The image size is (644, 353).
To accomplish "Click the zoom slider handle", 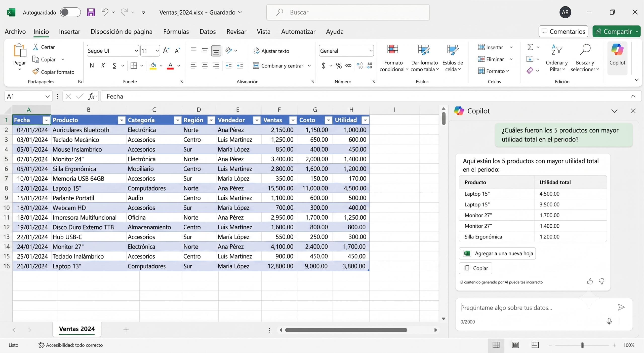I will pos(582,345).
